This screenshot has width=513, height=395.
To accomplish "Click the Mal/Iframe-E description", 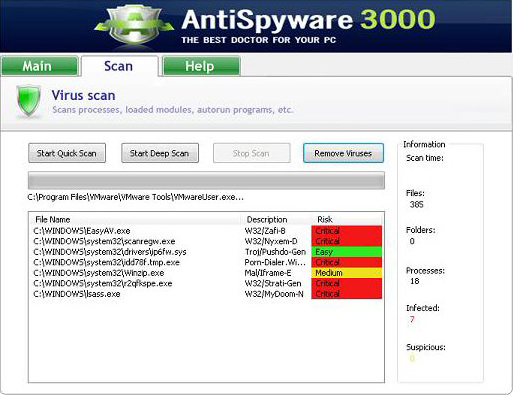I will (x=268, y=273).
